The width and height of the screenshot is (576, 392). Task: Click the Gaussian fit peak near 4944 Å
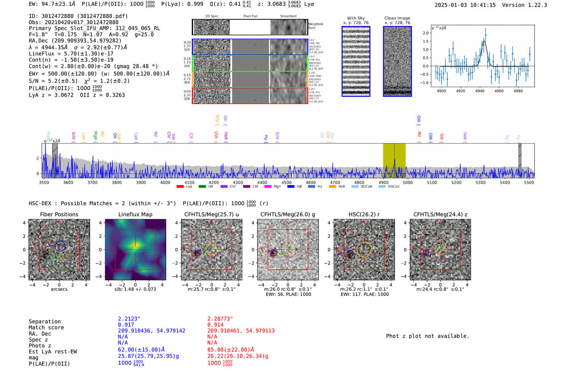point(484,41)
